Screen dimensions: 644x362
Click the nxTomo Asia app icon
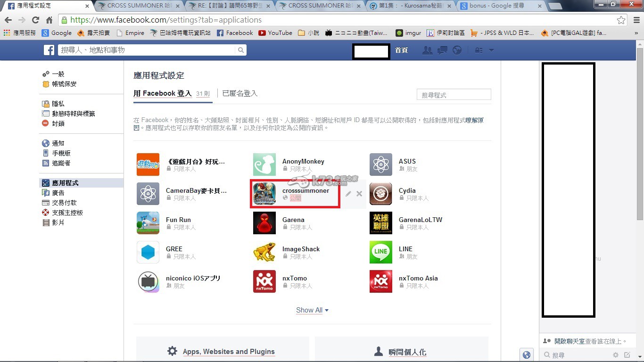coord(380,281)
